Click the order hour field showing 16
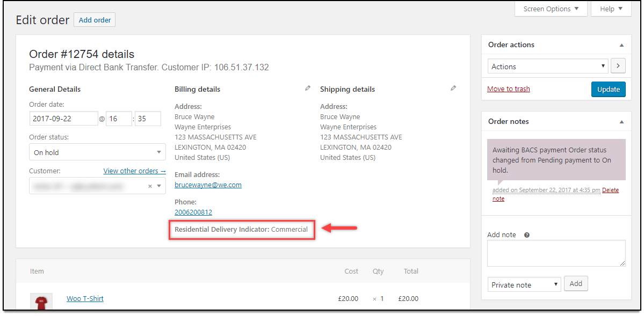 tap(119, 119)
